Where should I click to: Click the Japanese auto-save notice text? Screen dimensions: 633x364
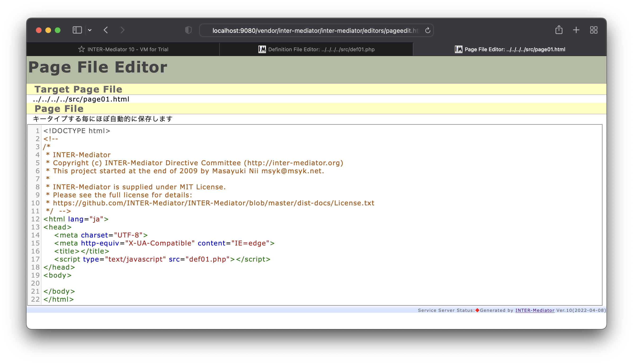[103, 119]
